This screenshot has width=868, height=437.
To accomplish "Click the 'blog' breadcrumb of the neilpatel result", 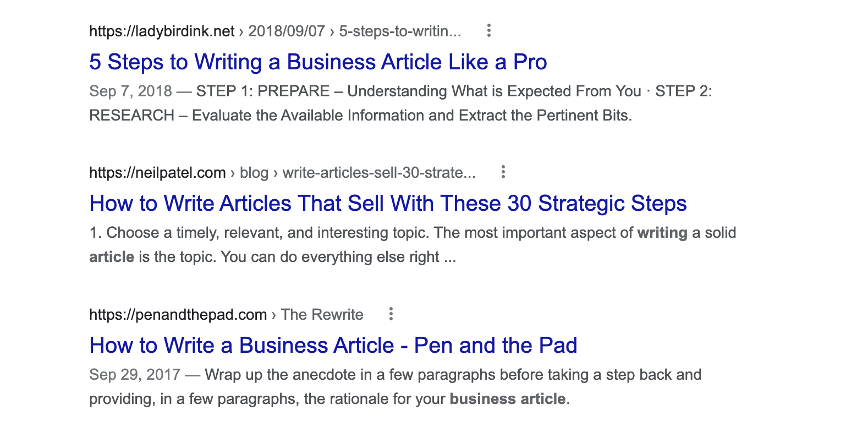I will tap(254, 173).
